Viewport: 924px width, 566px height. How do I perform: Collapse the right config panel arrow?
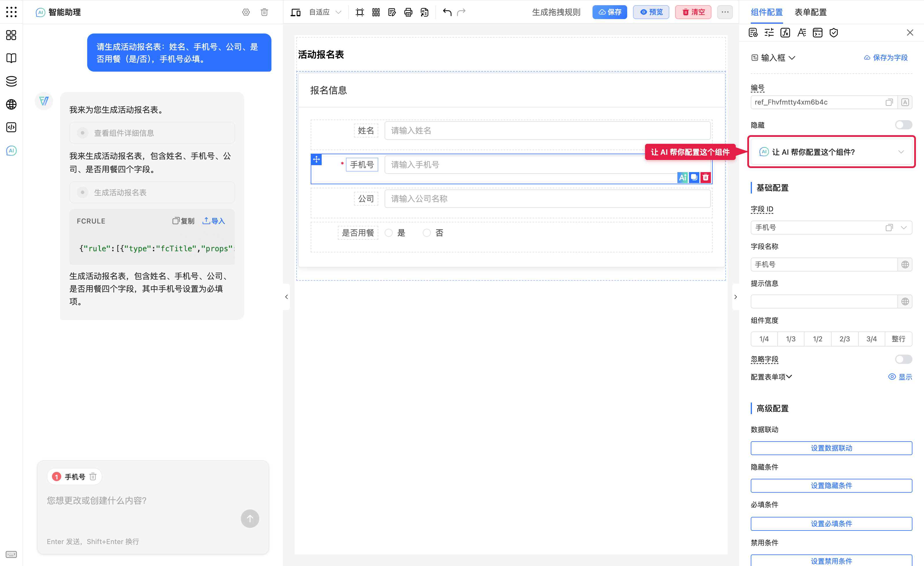(735, 297)
